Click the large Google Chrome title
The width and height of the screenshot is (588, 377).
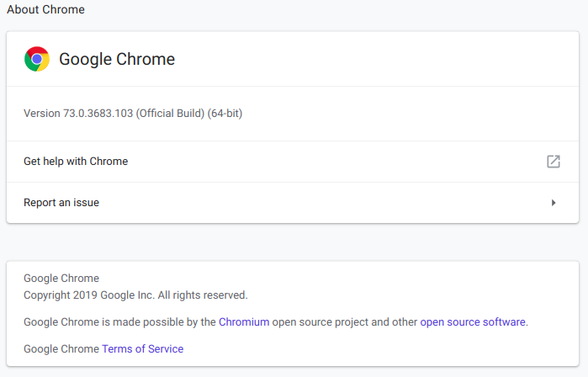(x=117, y=59)
